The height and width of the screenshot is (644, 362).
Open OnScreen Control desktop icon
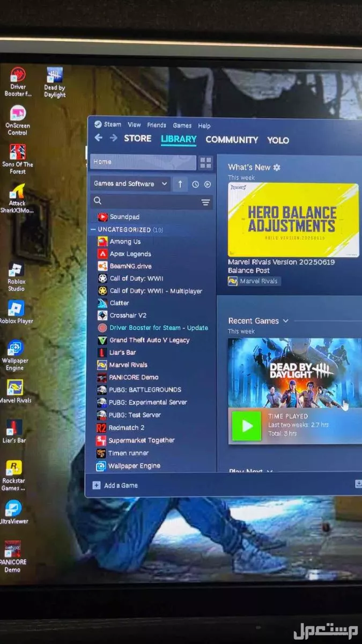(17, 120)
